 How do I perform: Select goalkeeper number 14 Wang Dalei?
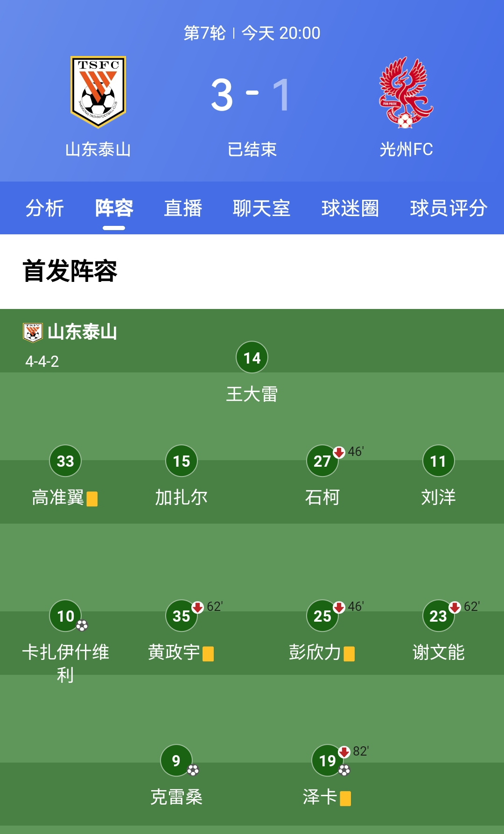[x=252, y=357]
